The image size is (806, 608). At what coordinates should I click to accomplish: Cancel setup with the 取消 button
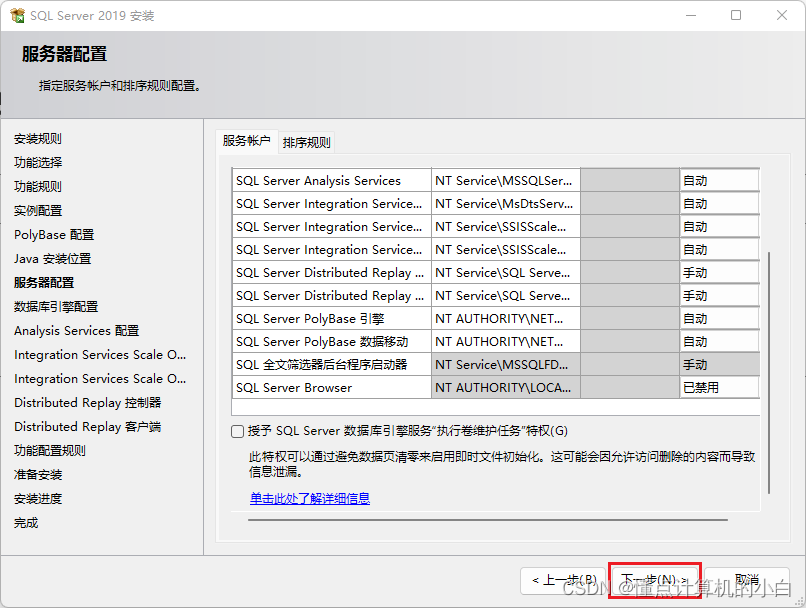pos(746,580)
